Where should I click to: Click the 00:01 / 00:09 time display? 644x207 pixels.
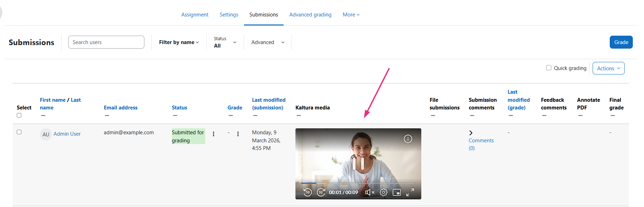tap(343, 192)
